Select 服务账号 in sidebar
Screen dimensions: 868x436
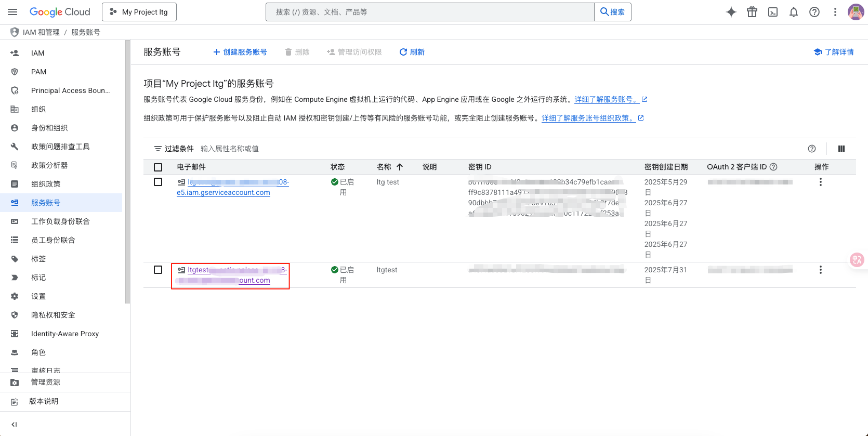[61, 203]
